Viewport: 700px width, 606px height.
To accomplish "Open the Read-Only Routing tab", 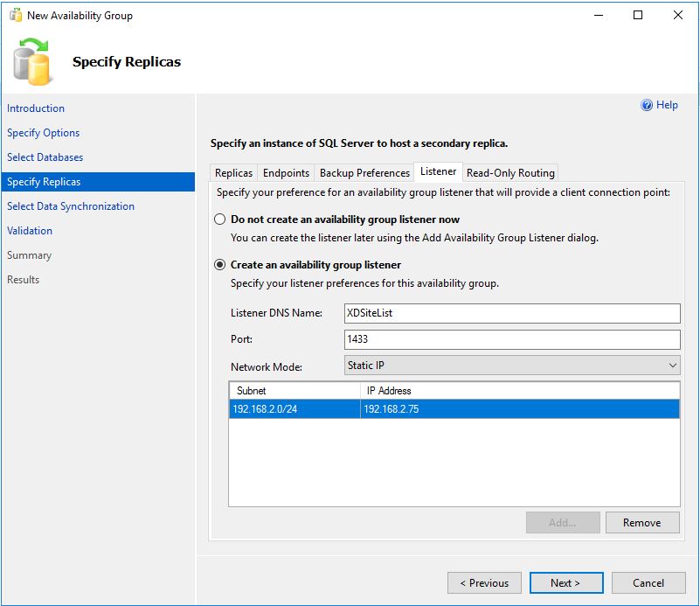I will point(511,172).
